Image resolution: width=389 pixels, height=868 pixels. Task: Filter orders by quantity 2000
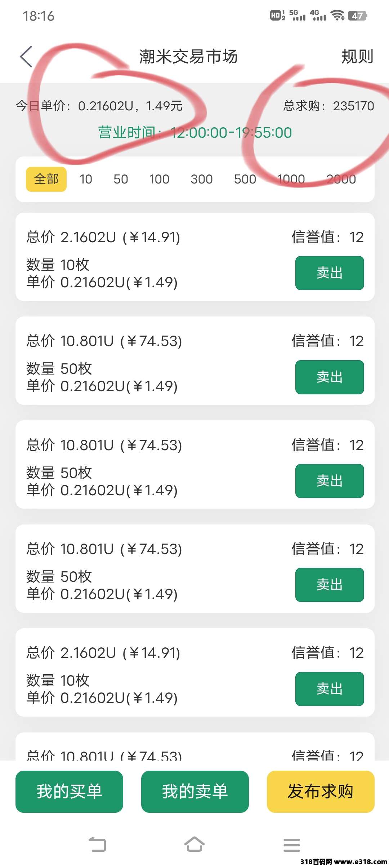[x=341, y=179]
